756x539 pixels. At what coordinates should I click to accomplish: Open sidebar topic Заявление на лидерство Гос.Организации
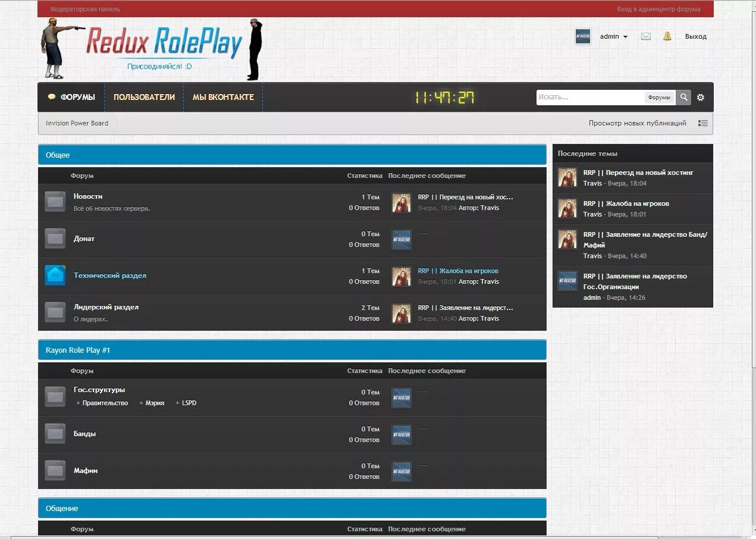(635, 281)
